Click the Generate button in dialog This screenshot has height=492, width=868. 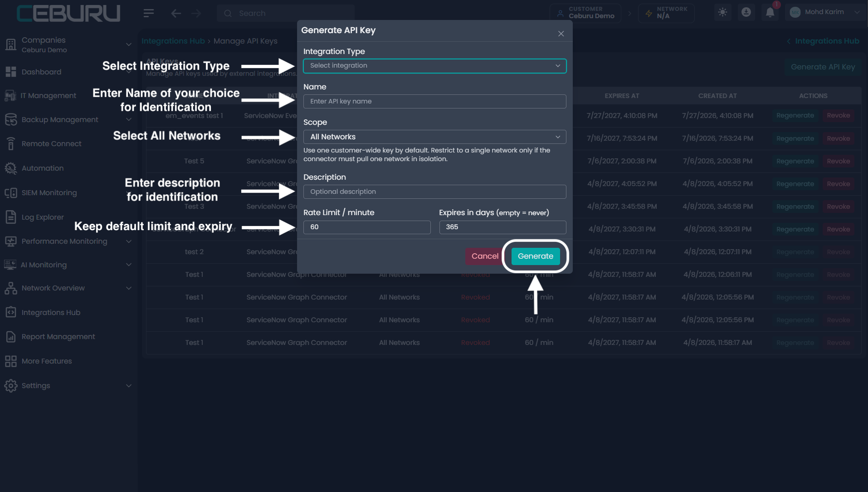(535, 256)
